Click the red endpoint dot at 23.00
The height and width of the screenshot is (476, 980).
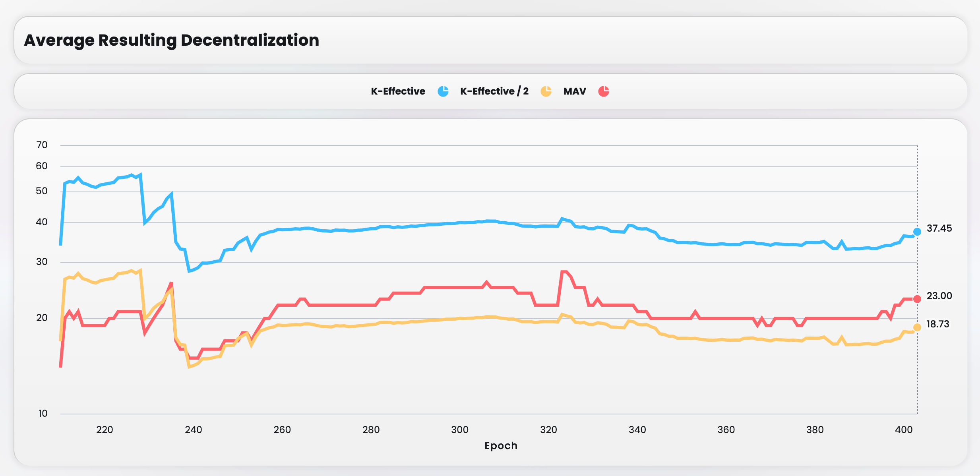[x=917, y=299]
